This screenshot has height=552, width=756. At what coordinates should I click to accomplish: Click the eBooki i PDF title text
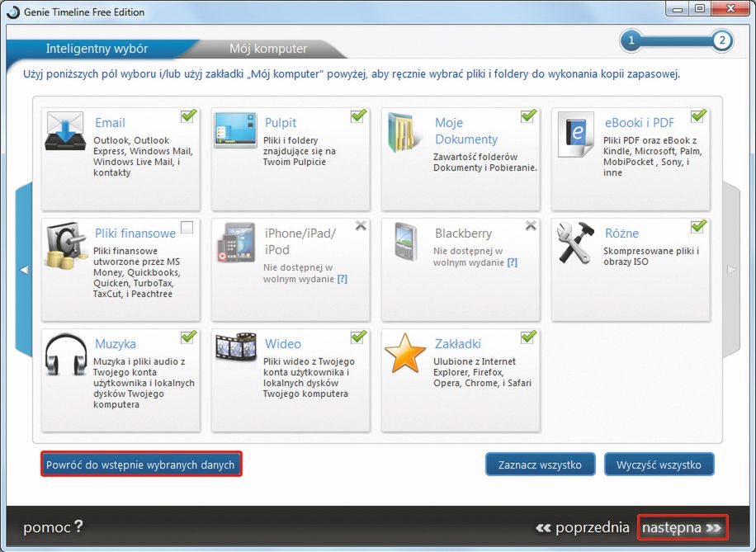[640, 123]
